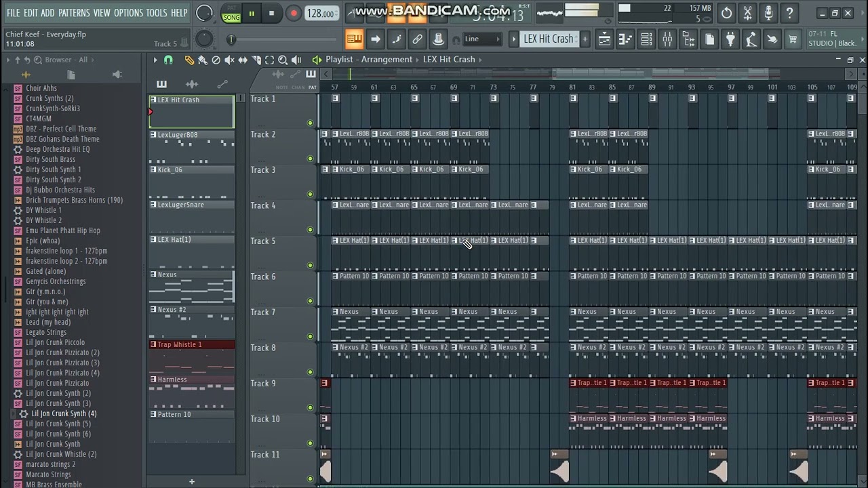Mute Track 1 with its green dot
The width and height of the screenshot is (868, 488).
point(310,123)
